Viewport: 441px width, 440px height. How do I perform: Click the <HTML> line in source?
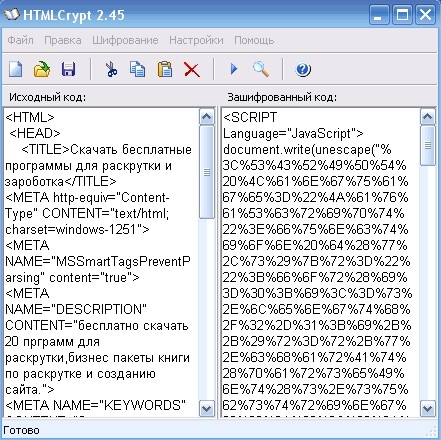[30, 117]
